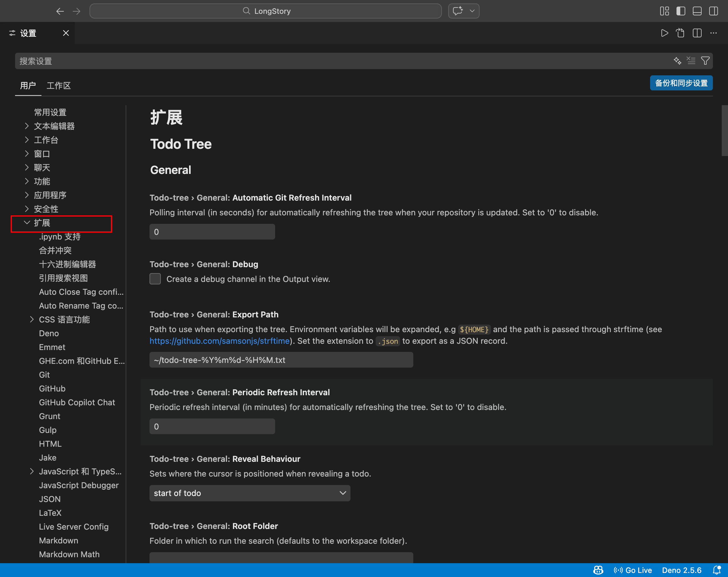Viewport: 728px width, 577px height.
Task: Open Emmet settings in the tree
Action: click(52, 347)
